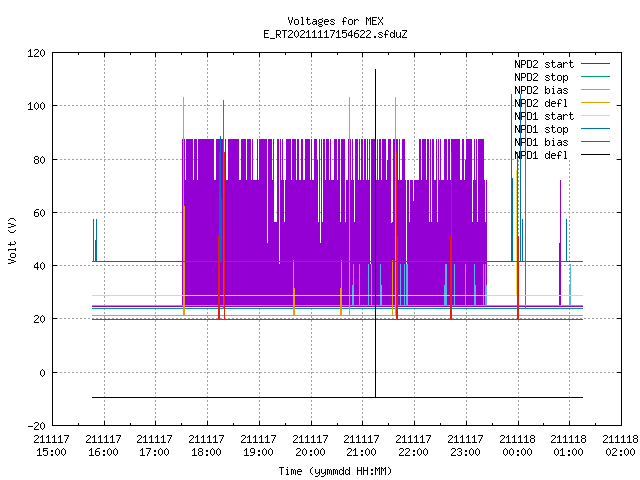Image resolution: width=640 pixels, height=480 pixels.
Task: Click the yellow line sample beside NPD1 start
Action: pos(595,116)
